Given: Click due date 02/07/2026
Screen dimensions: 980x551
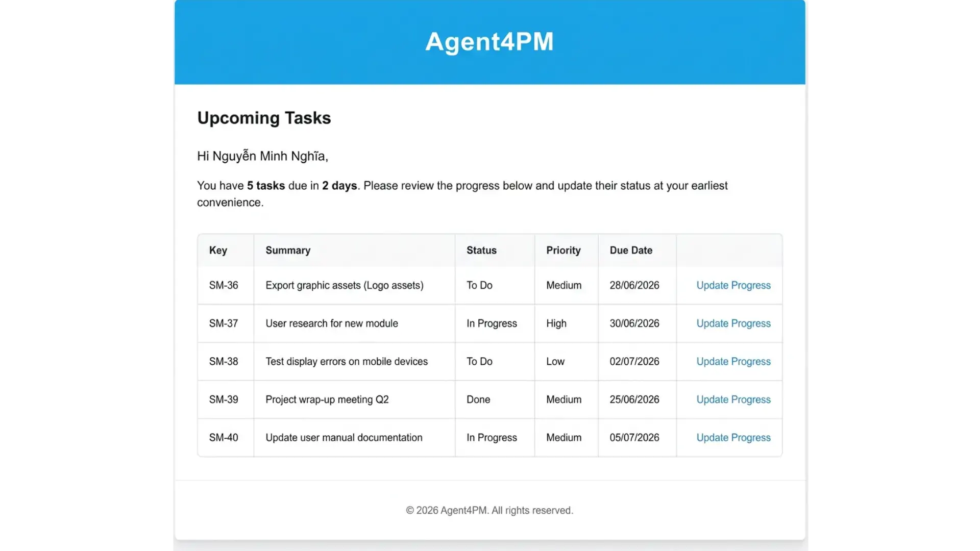Looking at the screenshot, I should coord(634,361).
